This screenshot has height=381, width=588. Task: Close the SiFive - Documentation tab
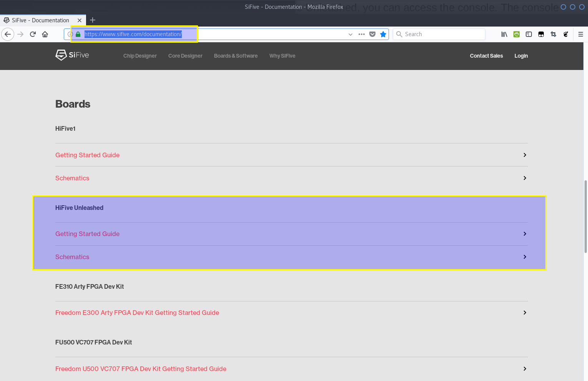[80, 20]
